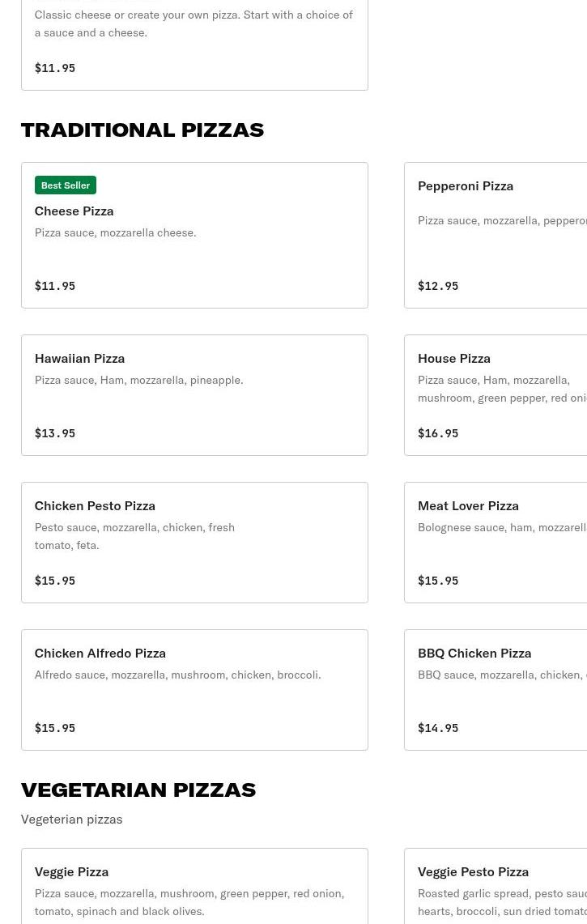Click the $13.95 Hawaiian Pizza price
The height and width of the screenshot is (924, 587).
54,433
